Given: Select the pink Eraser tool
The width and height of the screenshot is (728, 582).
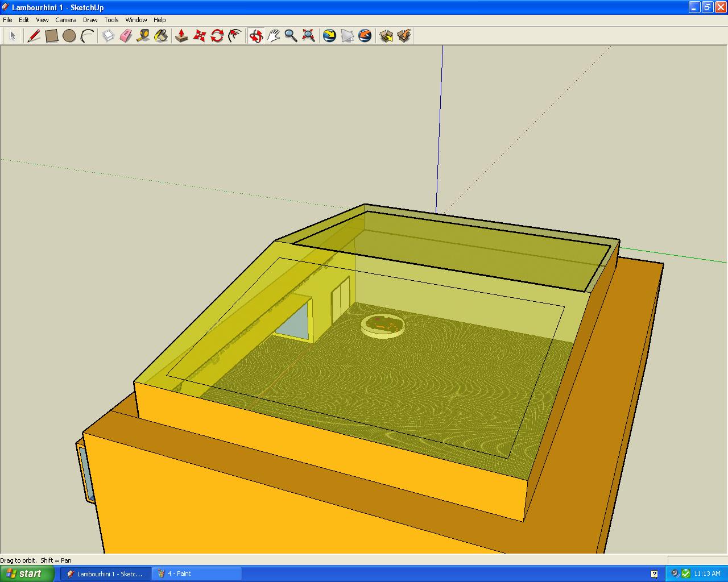Looking at the screenshot, I should tap(126, 36).
